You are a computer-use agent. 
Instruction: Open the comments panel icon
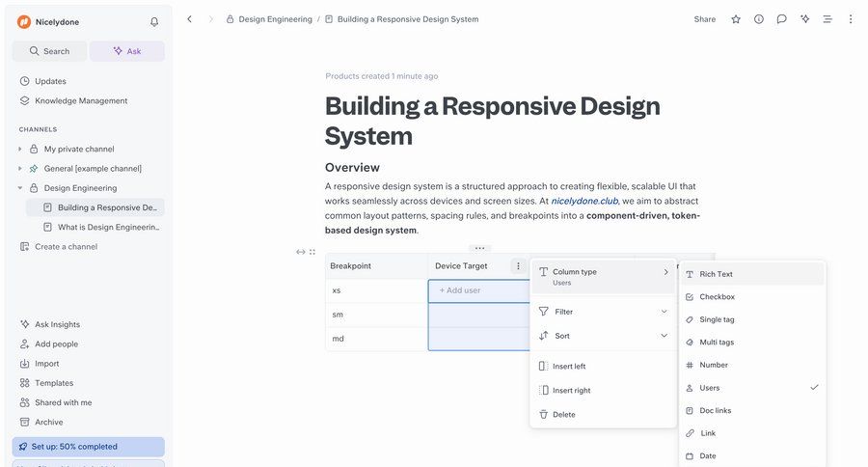pos(781,19)
